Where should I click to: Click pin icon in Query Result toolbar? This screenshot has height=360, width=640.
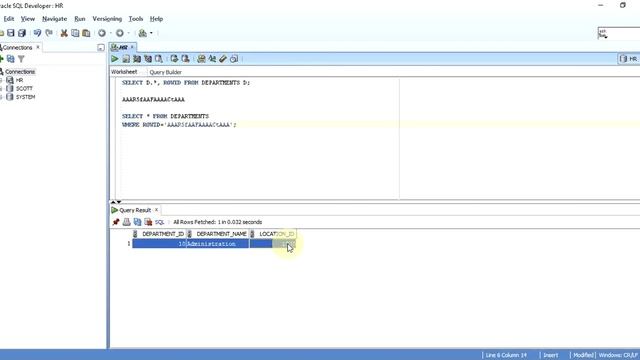click(116, 222)
